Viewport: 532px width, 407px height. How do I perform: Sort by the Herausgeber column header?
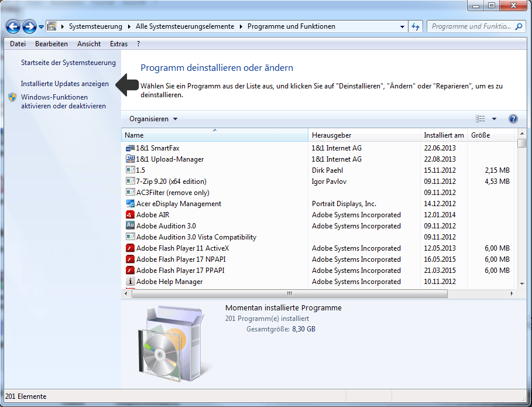364,135
